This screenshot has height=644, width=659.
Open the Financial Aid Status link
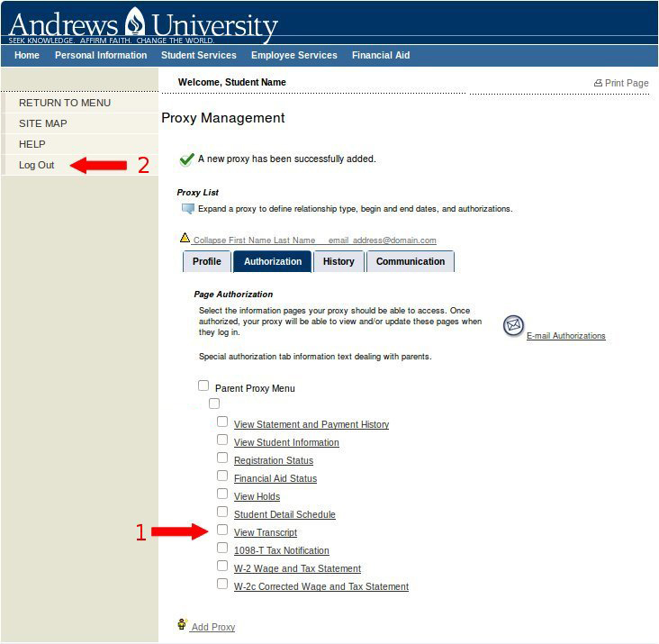point(275,479)
